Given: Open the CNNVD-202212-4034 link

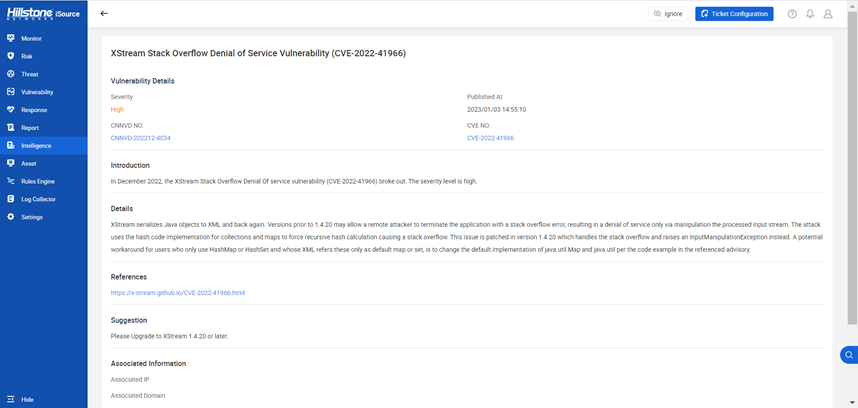Looking at the screenshot, I should (141, 138).
